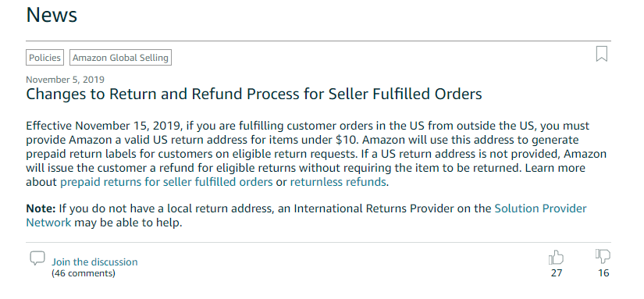Click the 16 dislikes counter

click(x=603, y=273)
